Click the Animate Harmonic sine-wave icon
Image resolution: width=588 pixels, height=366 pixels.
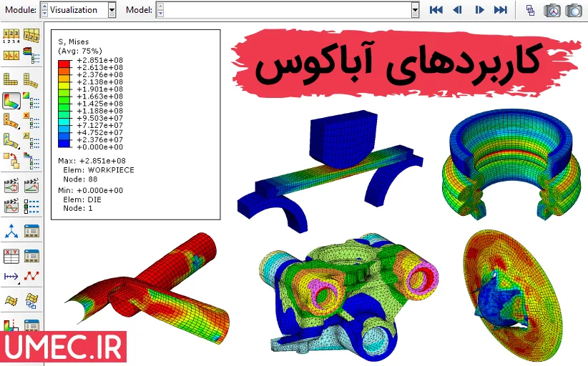(11, 206)
